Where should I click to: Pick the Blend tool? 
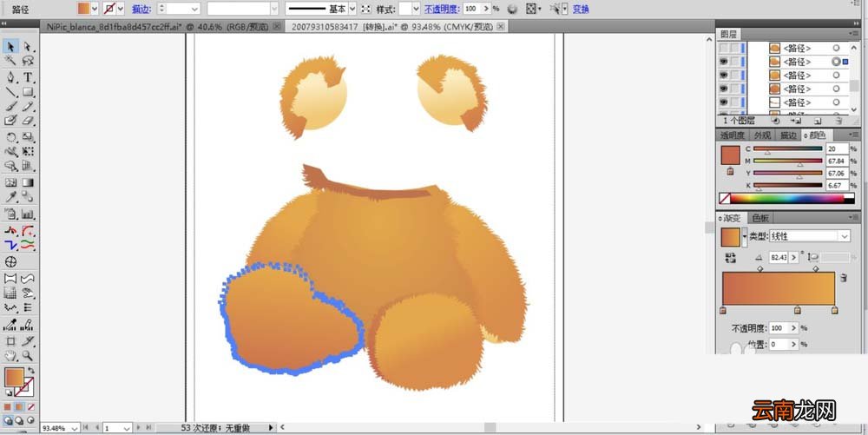point(28,196)
